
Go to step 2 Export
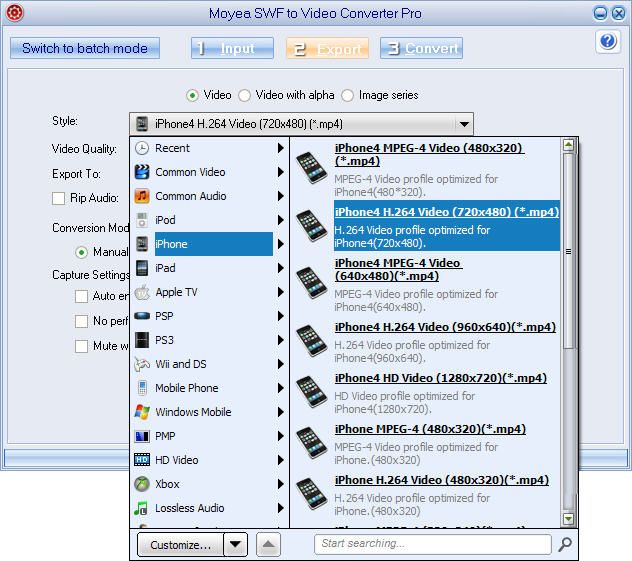coord(327,48)
